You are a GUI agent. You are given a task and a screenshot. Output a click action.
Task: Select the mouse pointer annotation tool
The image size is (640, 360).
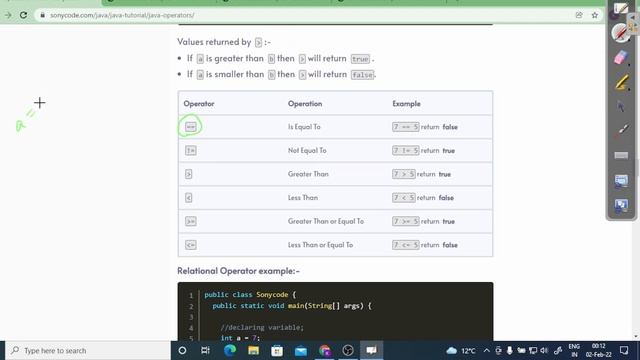click(x=621, y=106)
